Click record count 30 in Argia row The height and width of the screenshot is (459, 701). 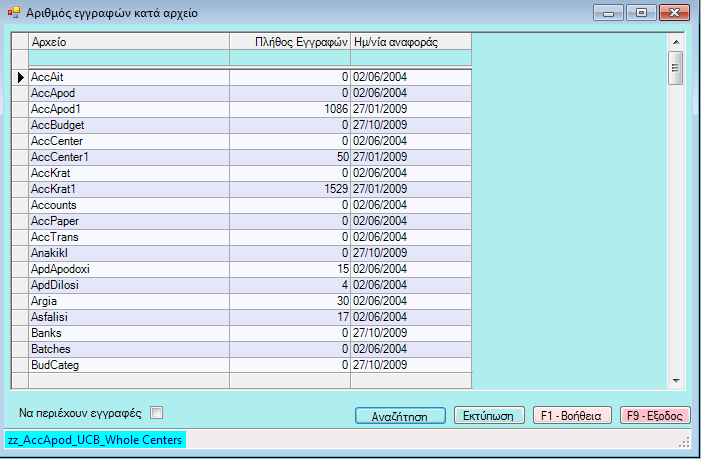290,301
